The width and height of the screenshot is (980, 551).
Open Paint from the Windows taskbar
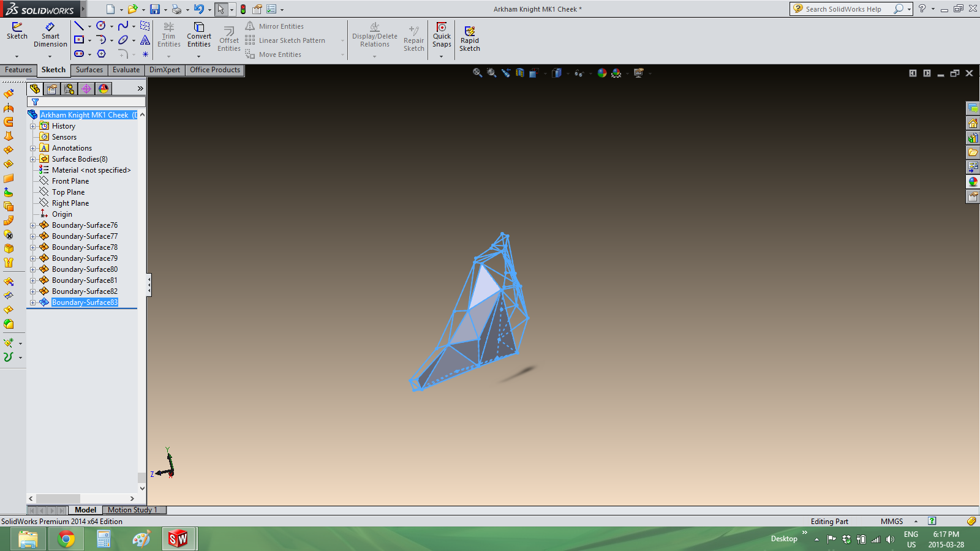tap(141, 539)
